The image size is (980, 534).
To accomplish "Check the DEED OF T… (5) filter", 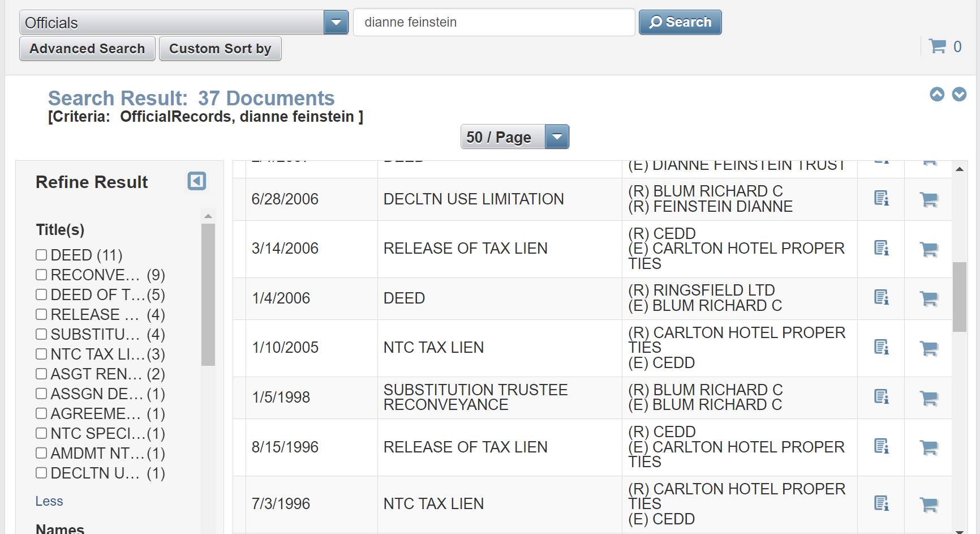I will (x=41, y=294).
